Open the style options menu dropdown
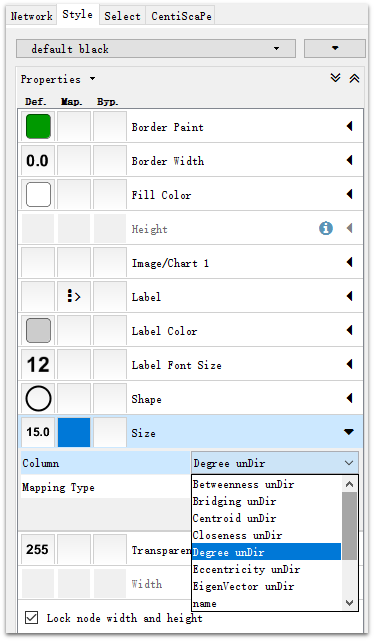This screenshot has width=374, height=641. tap(335, 49)
